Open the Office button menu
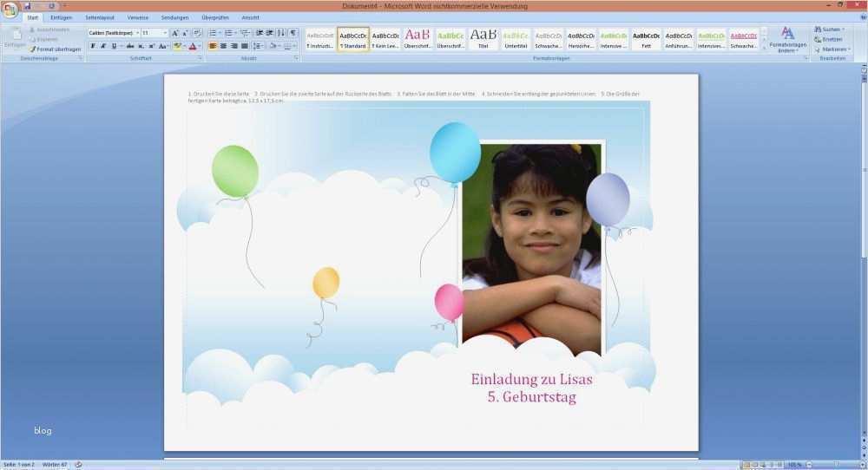This screenshot has height=470, width=868. point(10,10)
